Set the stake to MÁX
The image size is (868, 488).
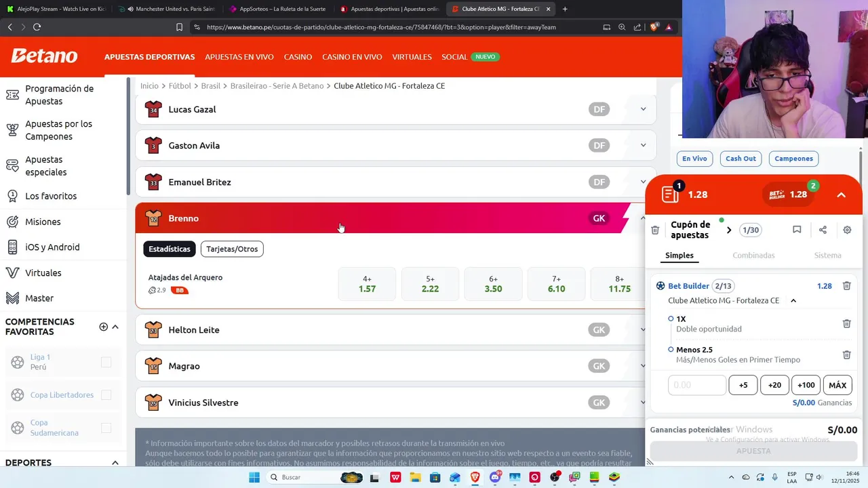tap(837, 385)
